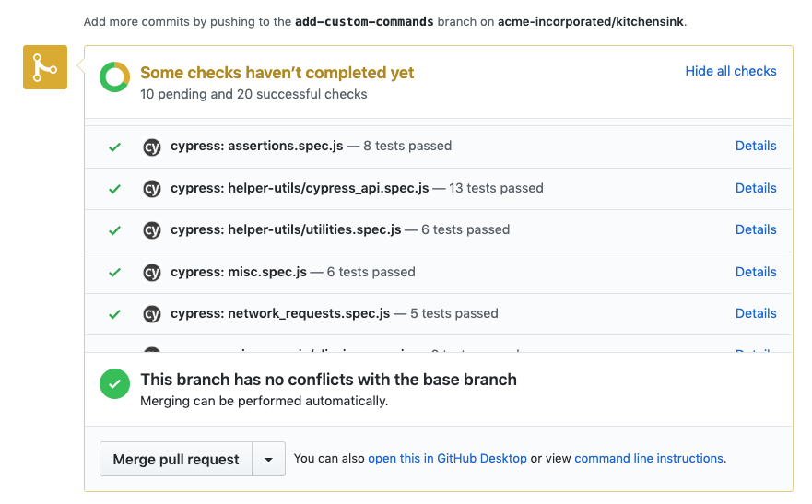Click Cypress logo beside assertions.spec.js
Image resolution: width=812 pixels, height=504 pixels.
[152, 147]
